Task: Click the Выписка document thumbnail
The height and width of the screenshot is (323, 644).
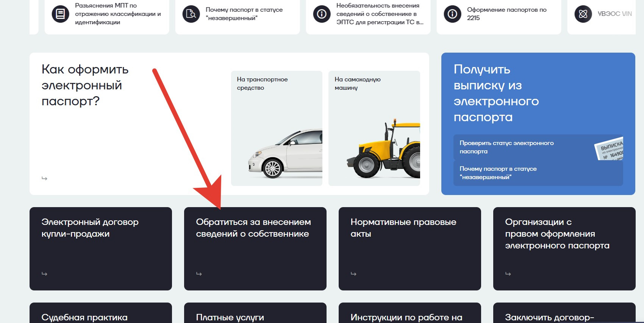Action: 609,149
